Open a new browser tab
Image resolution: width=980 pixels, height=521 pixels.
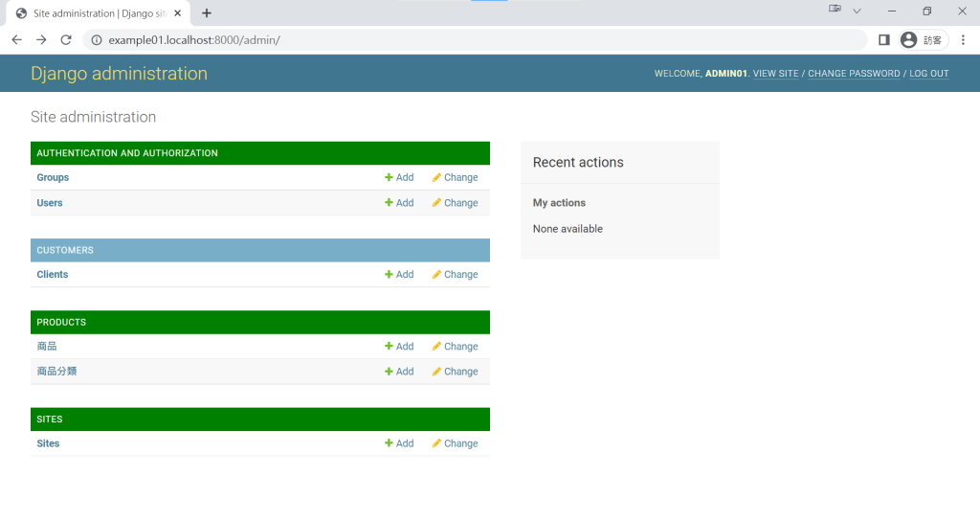(207, 13)
